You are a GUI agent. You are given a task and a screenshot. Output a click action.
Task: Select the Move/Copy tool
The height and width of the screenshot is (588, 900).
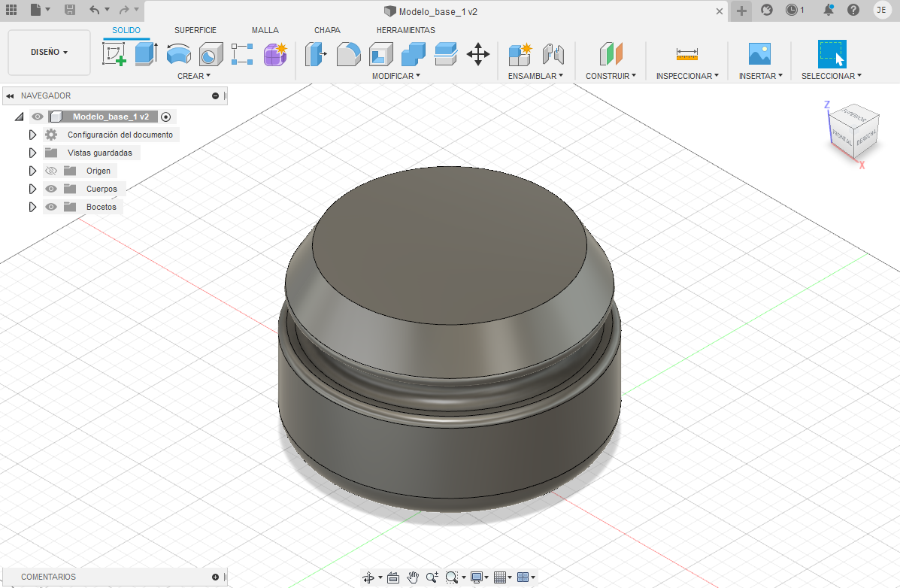478,54
